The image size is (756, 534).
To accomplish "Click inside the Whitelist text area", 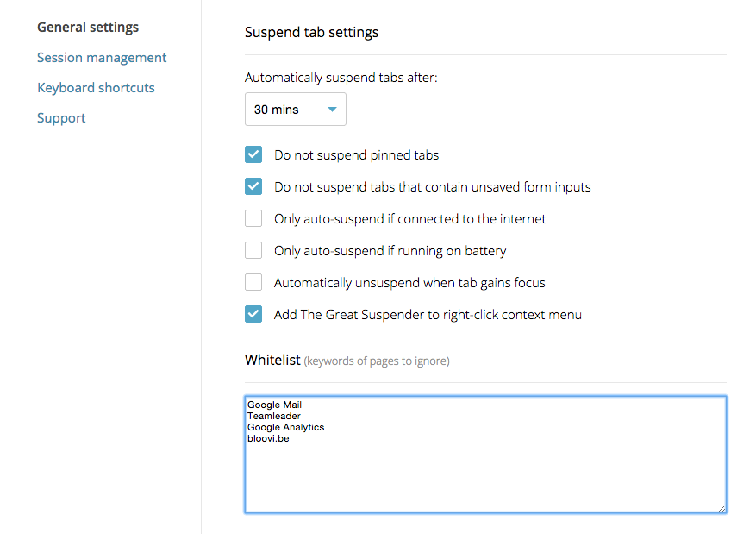I will tap(485, 455).
